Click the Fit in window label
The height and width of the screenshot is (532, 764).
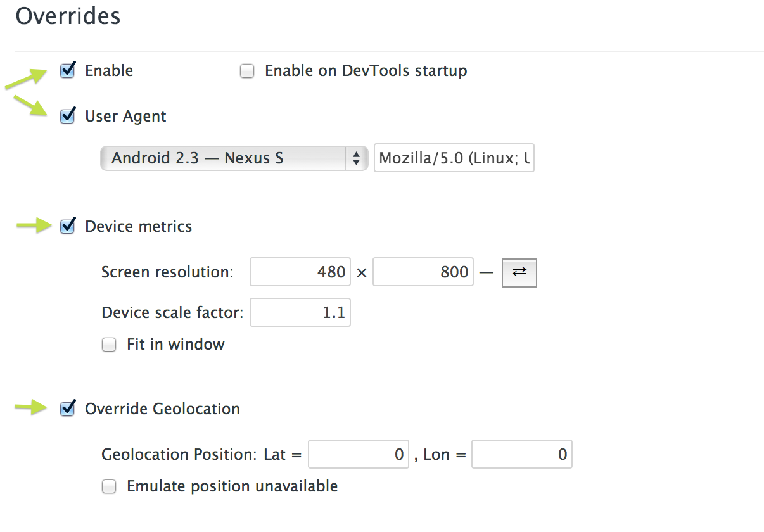coord(175,345)
